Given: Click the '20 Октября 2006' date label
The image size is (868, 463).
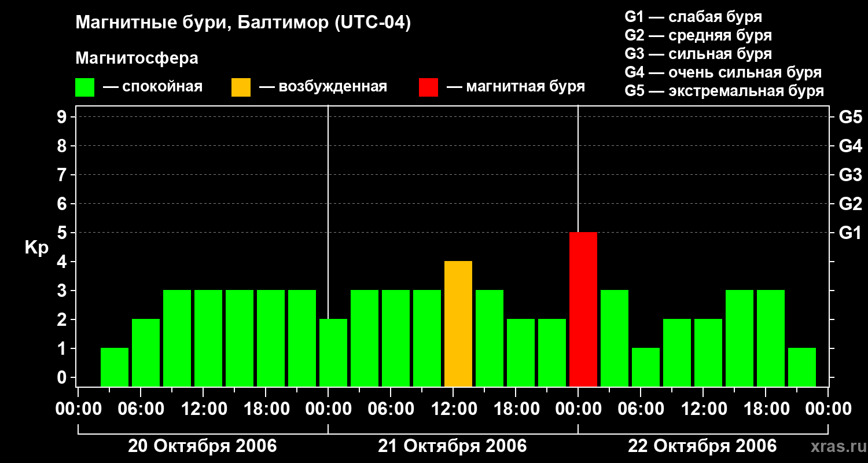Looking at the screenshot, I should [x=203, y=446].
